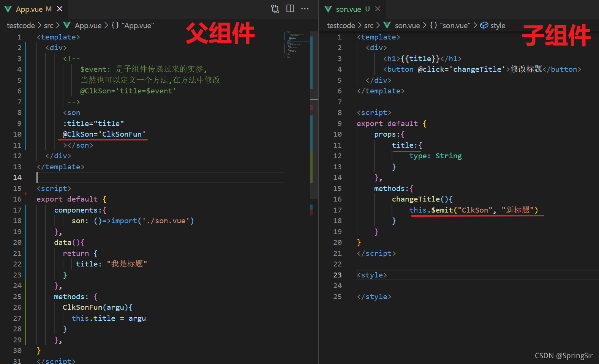This screenshot has width=599, height=364.
Task: Click line number 14 in App.vue
Action: pos(17,177)
